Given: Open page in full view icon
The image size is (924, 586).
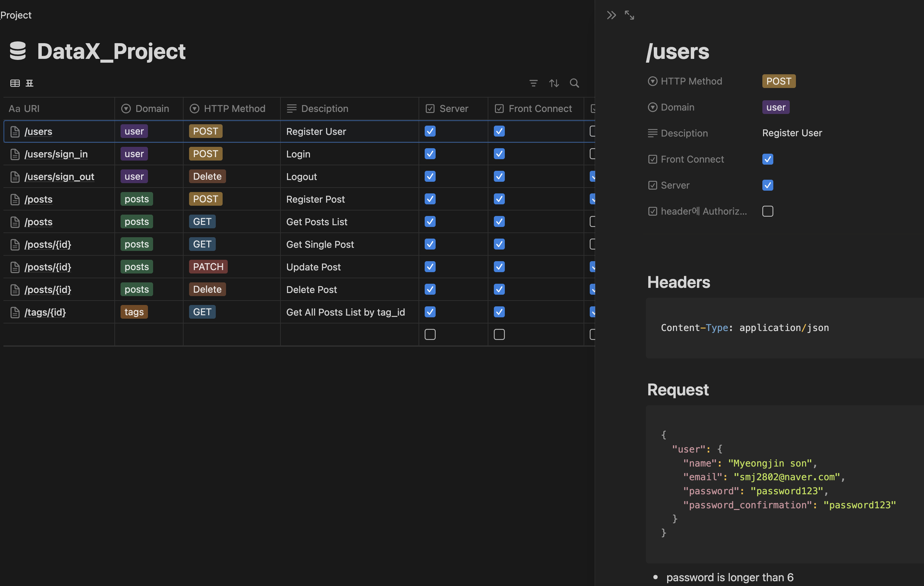Looking at the screenshot, I should tap(629, 15).
